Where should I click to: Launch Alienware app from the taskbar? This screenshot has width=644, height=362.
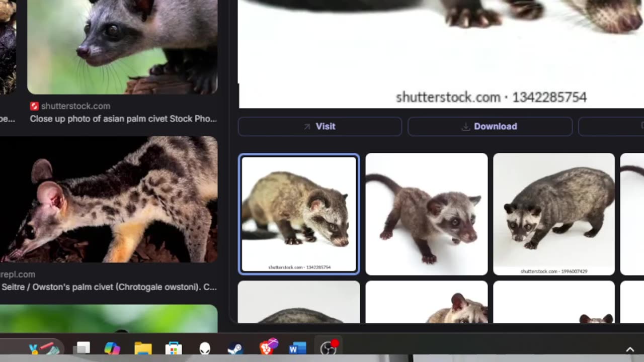pyautogui.click(x=205, y=348)
